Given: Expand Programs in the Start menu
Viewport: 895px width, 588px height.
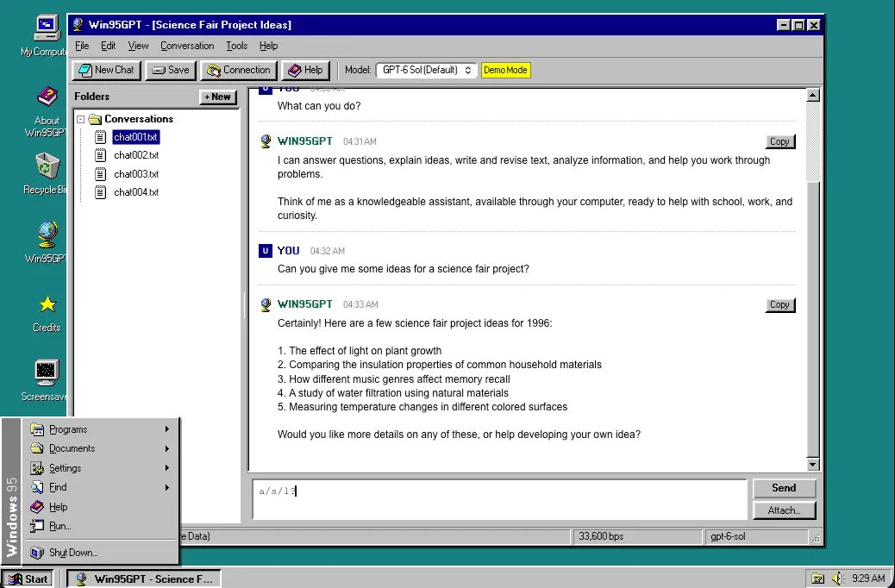Looking at the screenshot, I should [100, 429].
